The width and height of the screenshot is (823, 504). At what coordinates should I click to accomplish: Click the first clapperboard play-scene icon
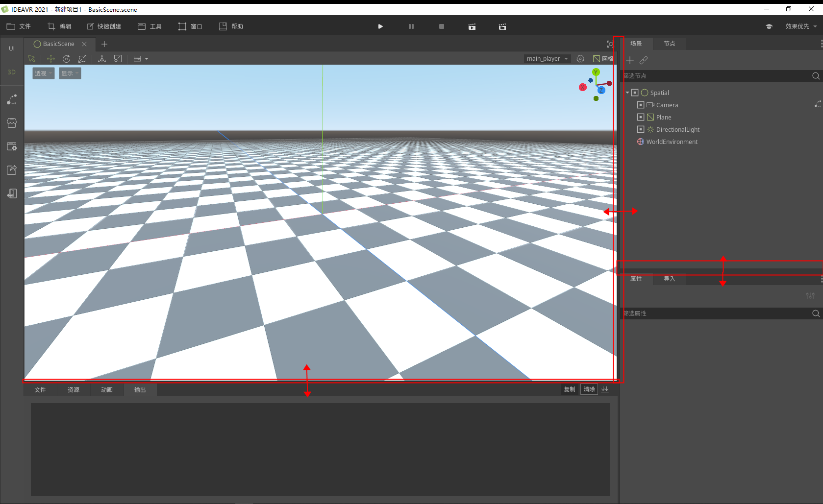[472, 26]
